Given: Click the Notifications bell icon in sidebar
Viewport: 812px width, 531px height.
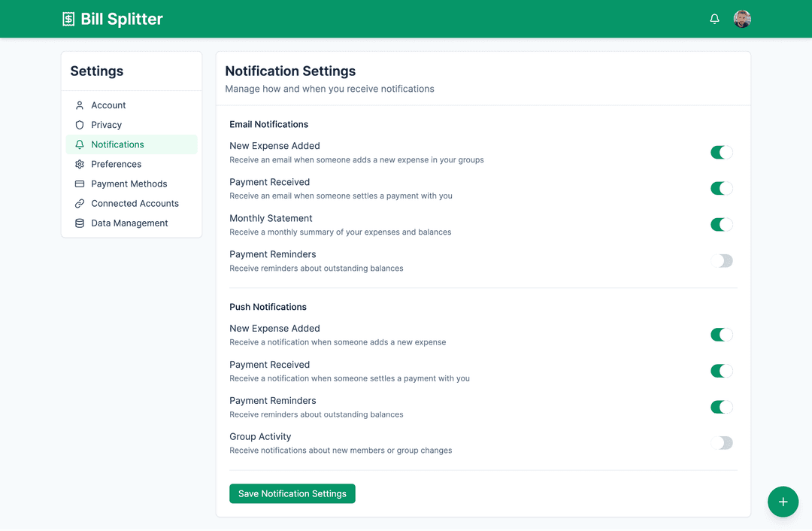Looking at the screenshot, I should point(79,144).
